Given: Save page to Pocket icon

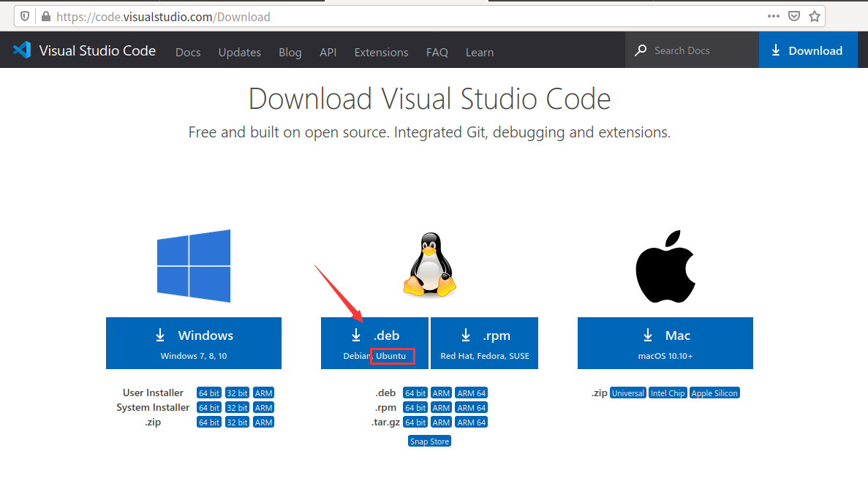Looking at the screenshot, I should (794, 17).
